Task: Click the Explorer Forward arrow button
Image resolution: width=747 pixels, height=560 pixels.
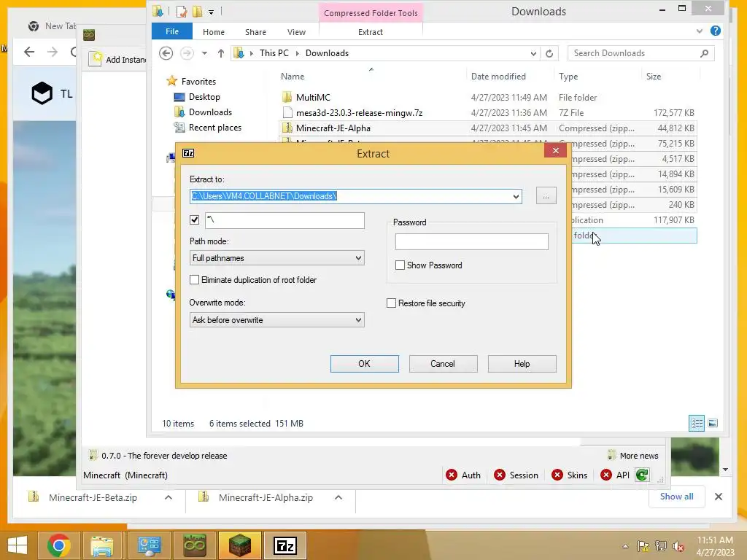Action: [187, 53]
